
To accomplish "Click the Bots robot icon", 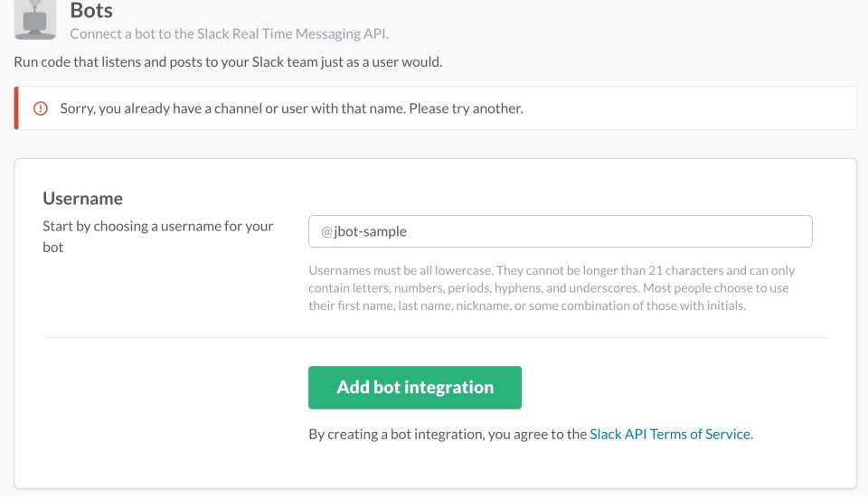I will [x=35, y=20].
